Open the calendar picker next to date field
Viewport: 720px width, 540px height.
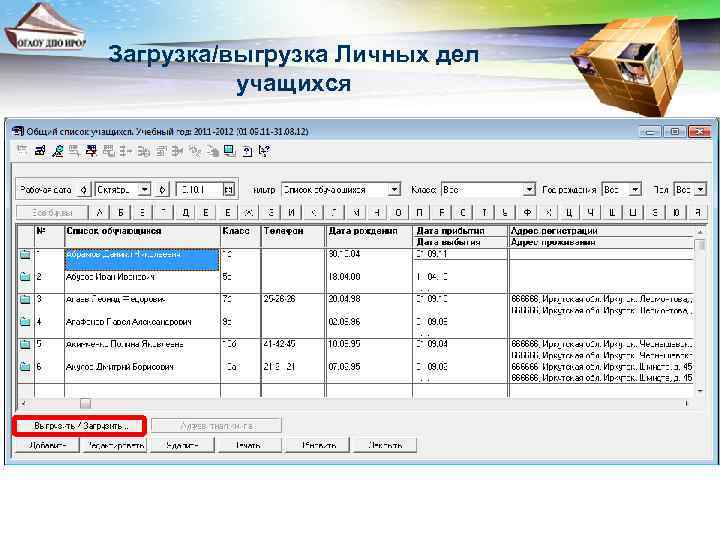[x=229, y=190]
